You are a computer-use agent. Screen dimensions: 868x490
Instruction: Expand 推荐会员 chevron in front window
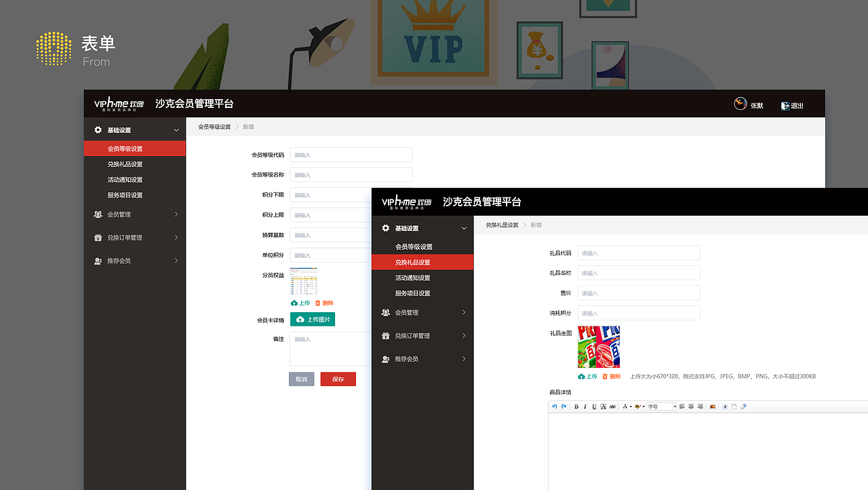[464, 358]
